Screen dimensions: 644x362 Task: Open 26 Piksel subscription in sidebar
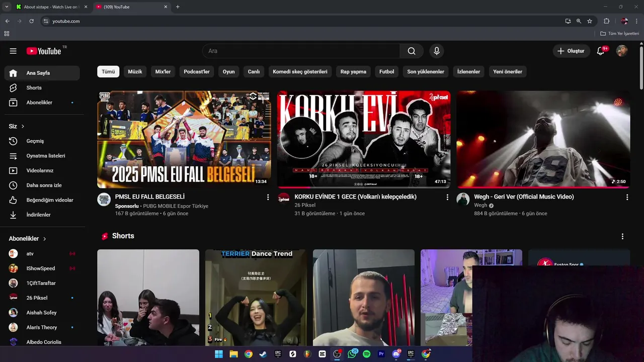click(42, 298)
